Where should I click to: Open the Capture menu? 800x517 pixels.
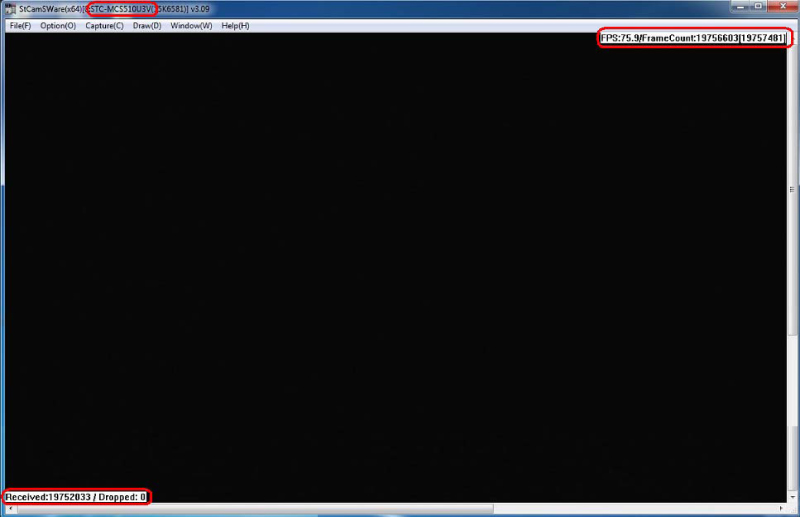pos(104,25)
